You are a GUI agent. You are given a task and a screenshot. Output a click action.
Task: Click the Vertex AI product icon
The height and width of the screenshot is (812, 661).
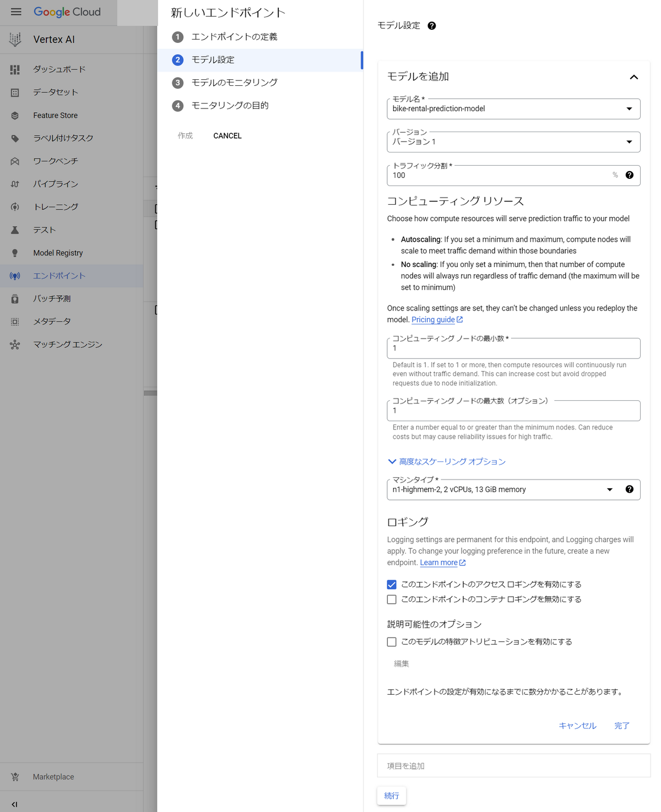pos(15,39)
